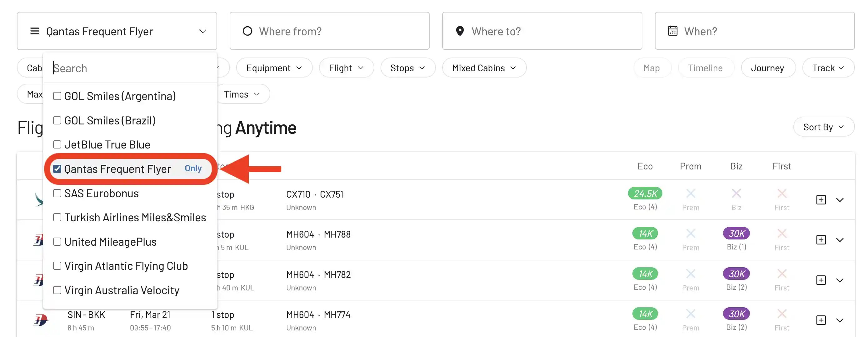Check Virgin Atlantic Flying Club checkbox

(57, 266)
